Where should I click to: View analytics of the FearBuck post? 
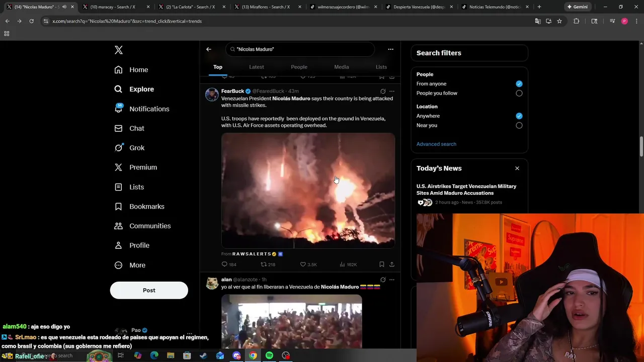[348, 264]
